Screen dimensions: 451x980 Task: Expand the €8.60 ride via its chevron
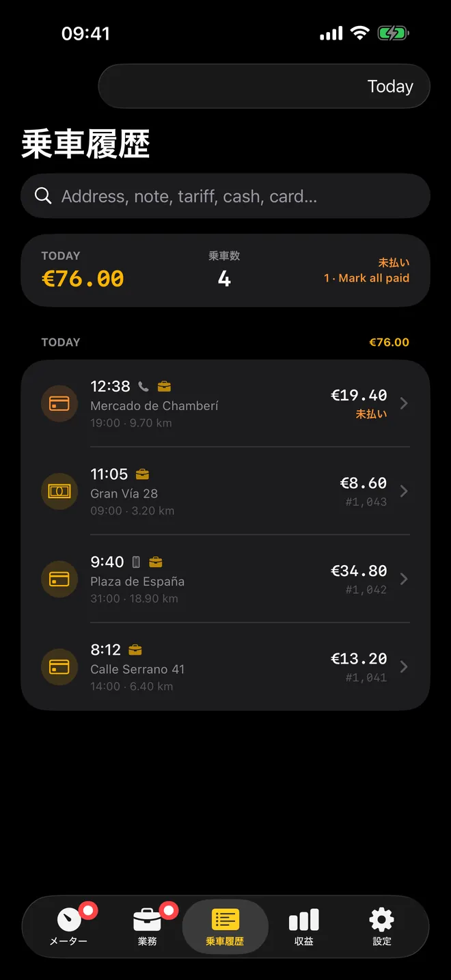tap(404, 491)
